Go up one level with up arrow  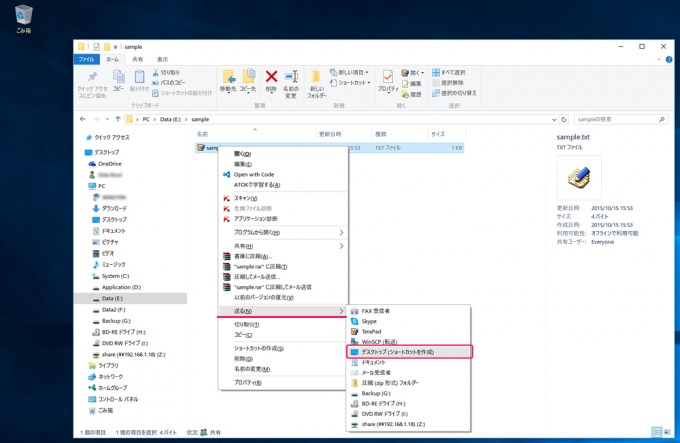pyautogui.click(x=118, y=119)
